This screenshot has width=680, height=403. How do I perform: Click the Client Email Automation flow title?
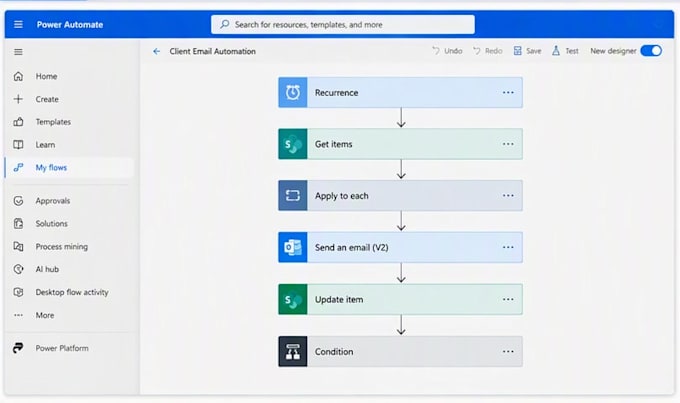(x=212, y=51)
